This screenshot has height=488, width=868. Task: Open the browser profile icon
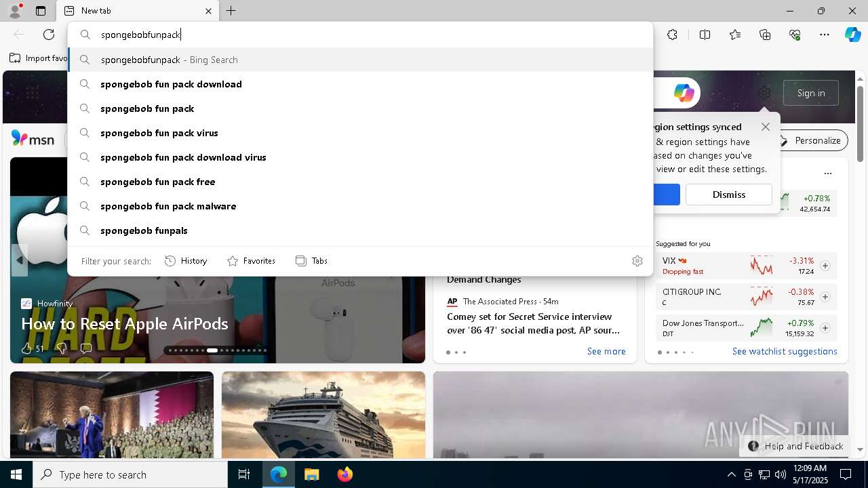(14, 11)
